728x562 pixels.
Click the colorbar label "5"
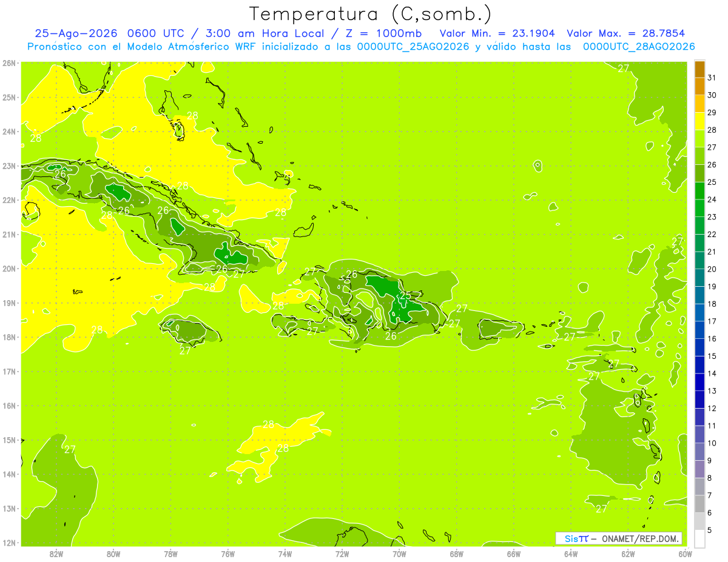pos(710,530)
